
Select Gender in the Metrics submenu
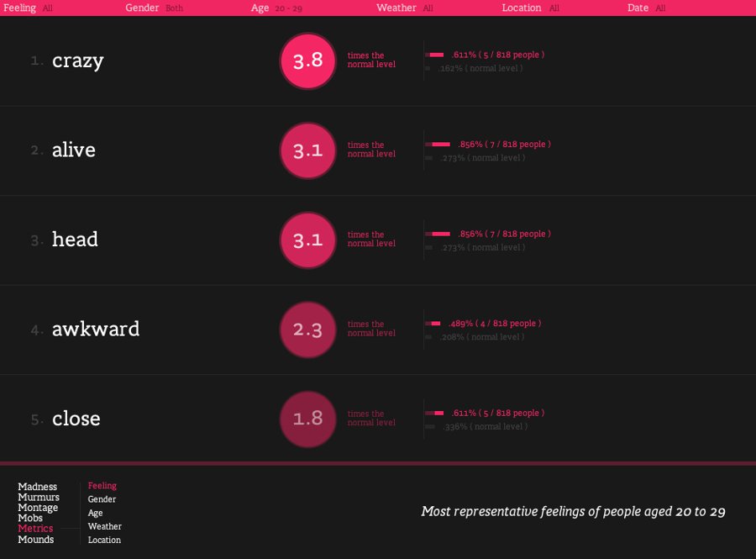(102, 499)
